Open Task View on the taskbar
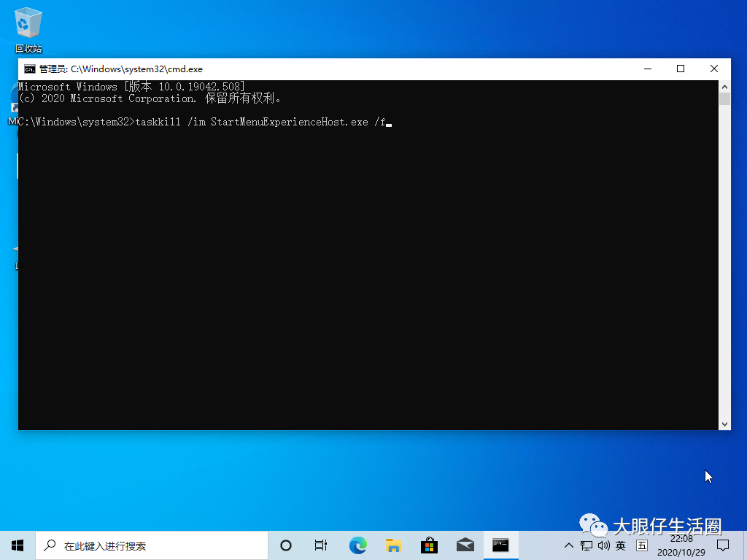The height and width of the screenshot is (560, 747). pos(321,545)
